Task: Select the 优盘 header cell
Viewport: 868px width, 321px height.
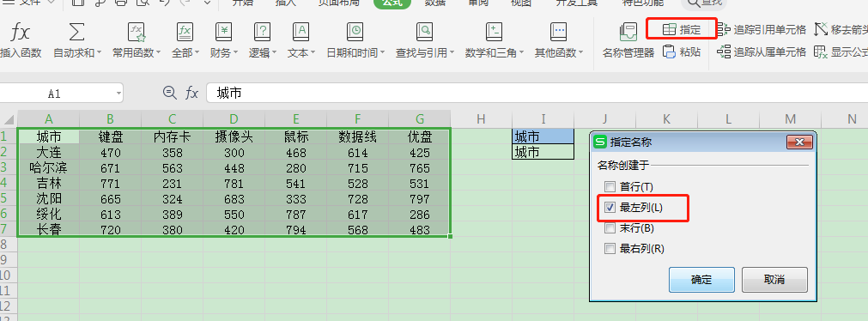Action: (420, 136)
